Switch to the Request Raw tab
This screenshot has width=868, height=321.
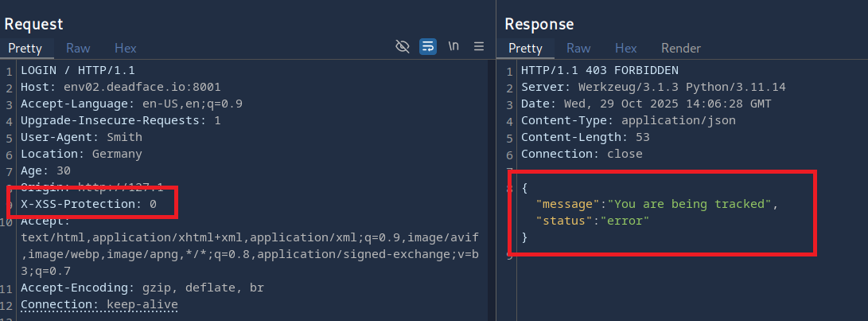pyautogui.click(x=78, y=48)
